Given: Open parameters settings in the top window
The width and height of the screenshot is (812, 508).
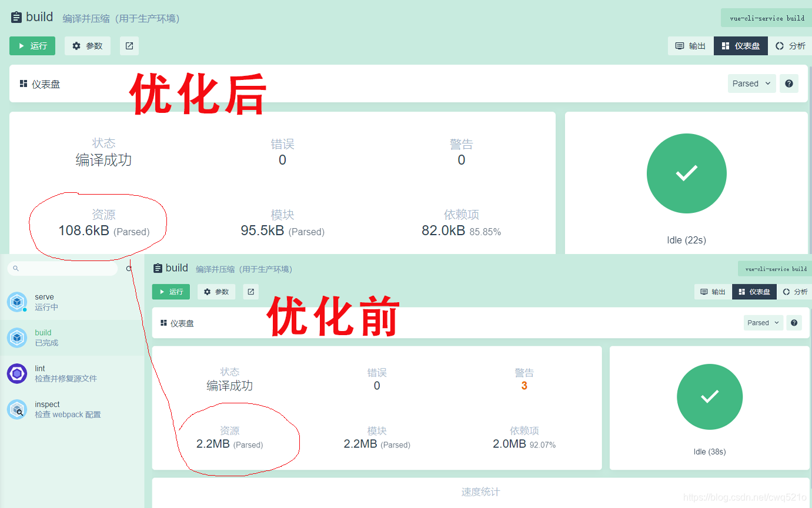Looking at the screenshot, I should point(87,46).
